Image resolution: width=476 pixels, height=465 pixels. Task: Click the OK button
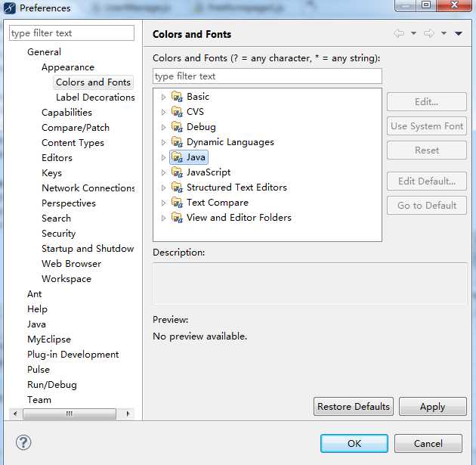click(x=354, y=443)
